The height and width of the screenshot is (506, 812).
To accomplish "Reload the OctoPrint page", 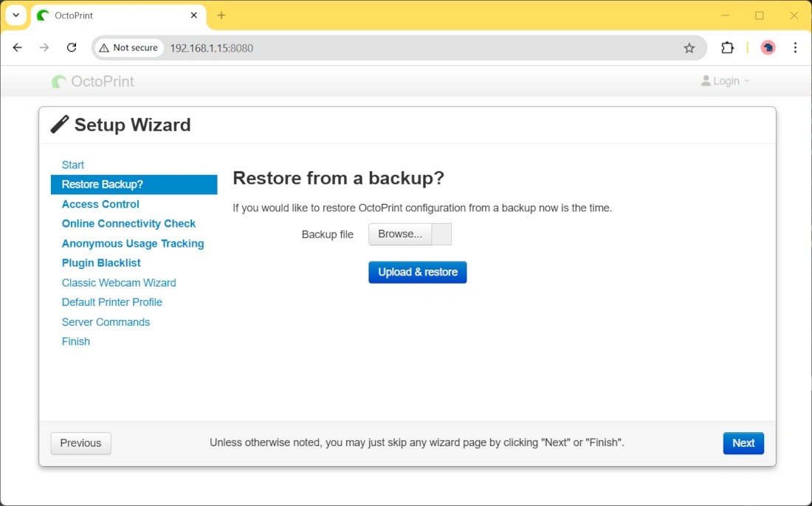I will coord(72,48).
